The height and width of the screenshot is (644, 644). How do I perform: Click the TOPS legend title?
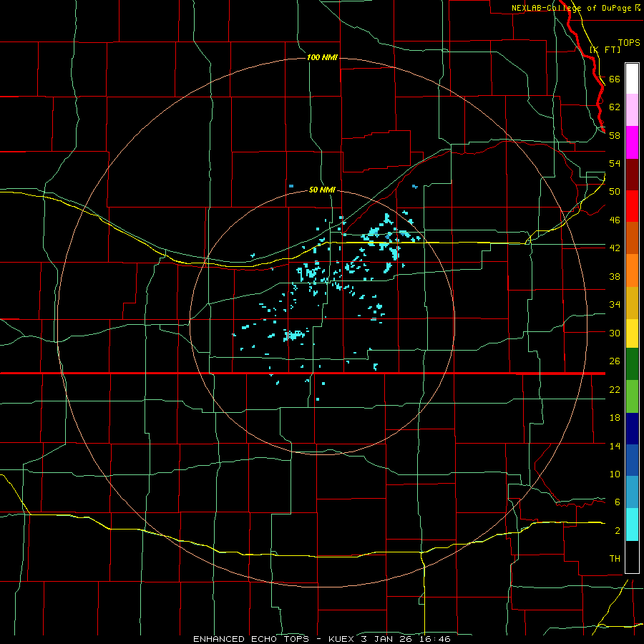(x=629, y=42)
